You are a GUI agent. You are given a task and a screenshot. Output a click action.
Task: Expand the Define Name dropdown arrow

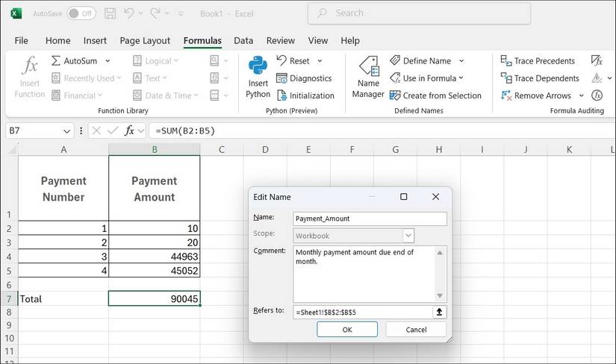[x=461, y=61]
